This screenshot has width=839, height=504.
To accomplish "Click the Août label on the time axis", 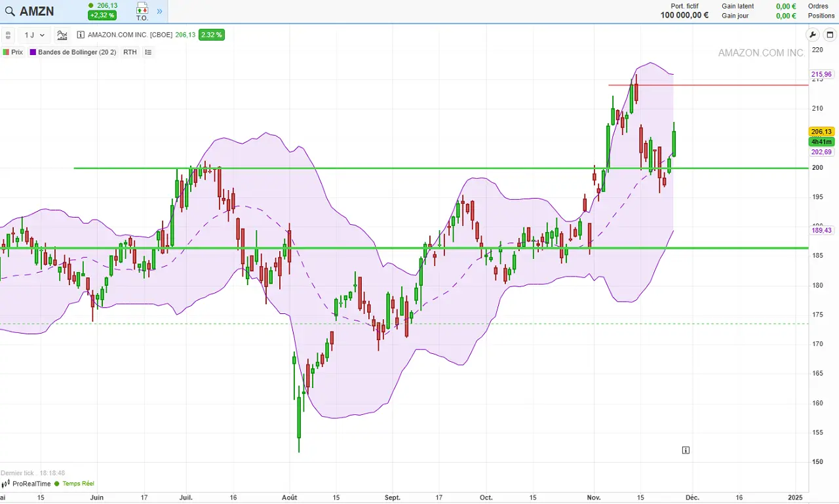I will click(x=289, y=497).
